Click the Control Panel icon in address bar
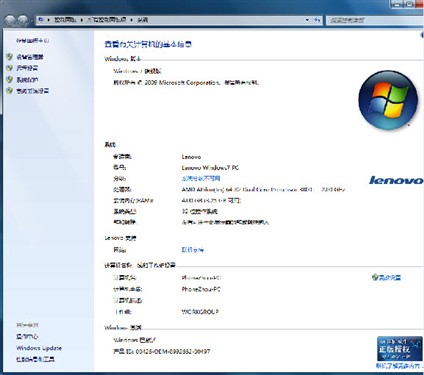Screen dimensions: 424x375 click(41, 20)
